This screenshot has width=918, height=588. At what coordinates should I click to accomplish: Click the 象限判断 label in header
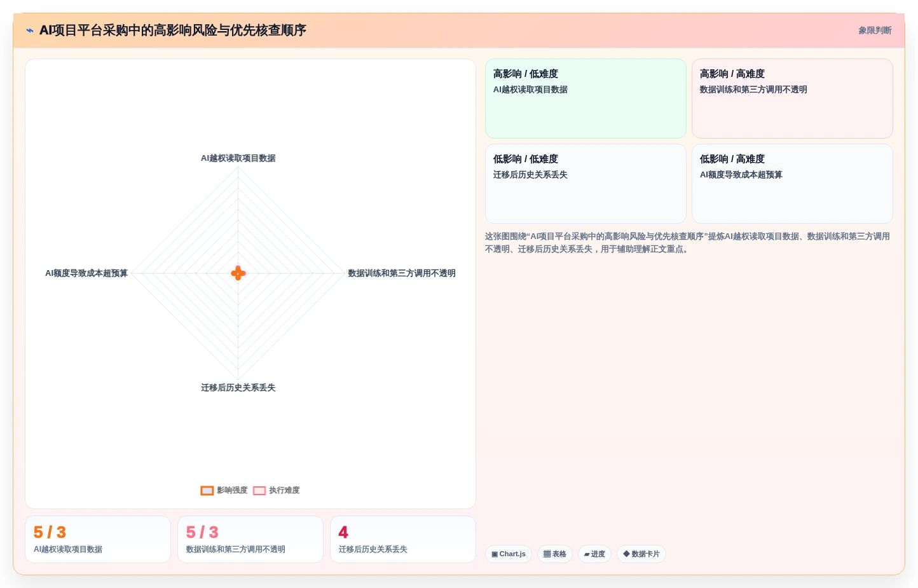click(875, 31)
